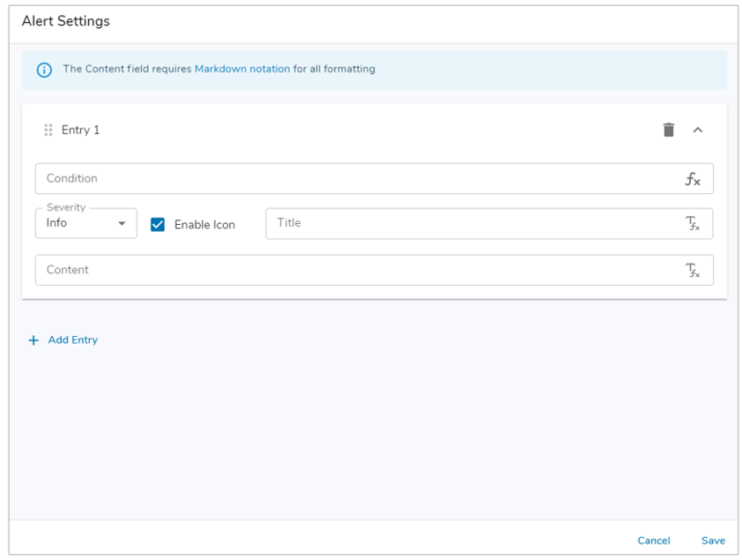Save the alert settings
The image size is (742, 560).
tap(713, 541)
